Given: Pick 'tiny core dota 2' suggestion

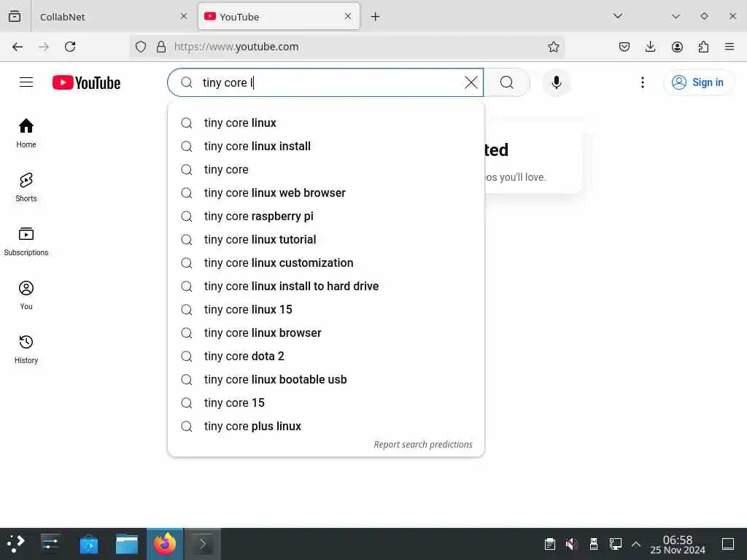Looking at the screenshot, I should coord(326,356).
